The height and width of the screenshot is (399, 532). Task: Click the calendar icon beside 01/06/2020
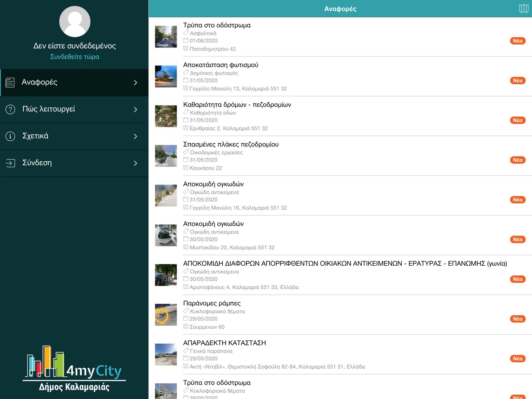click(186, 40)
